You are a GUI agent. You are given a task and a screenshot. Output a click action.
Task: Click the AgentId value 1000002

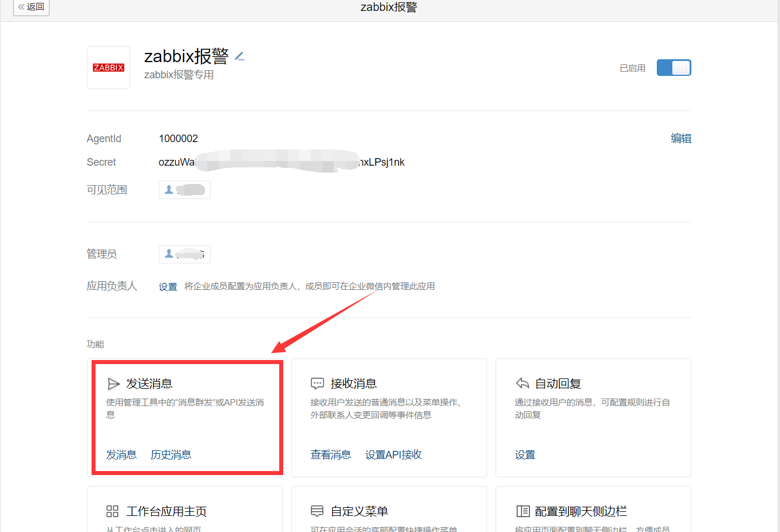point(178,139)
